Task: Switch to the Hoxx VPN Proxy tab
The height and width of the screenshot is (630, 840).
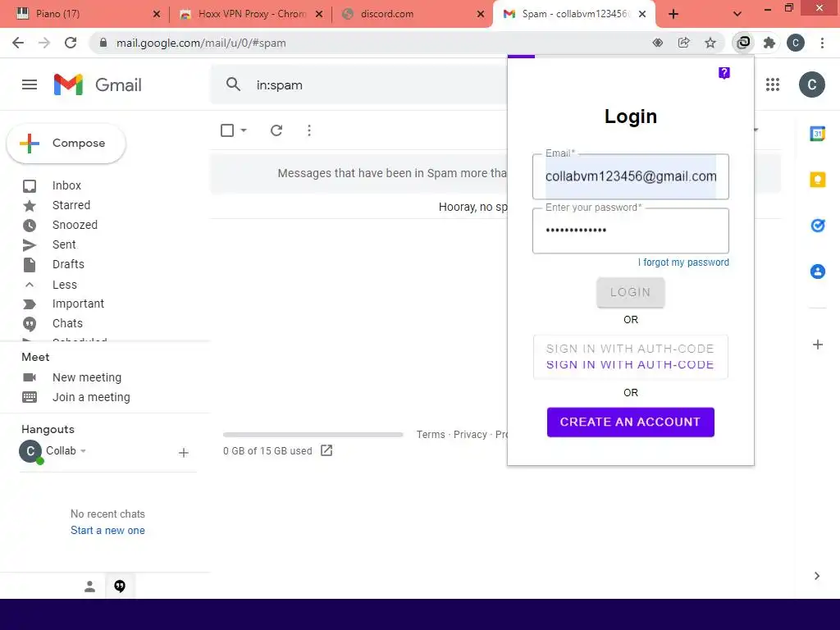Action: pos(251,14)
